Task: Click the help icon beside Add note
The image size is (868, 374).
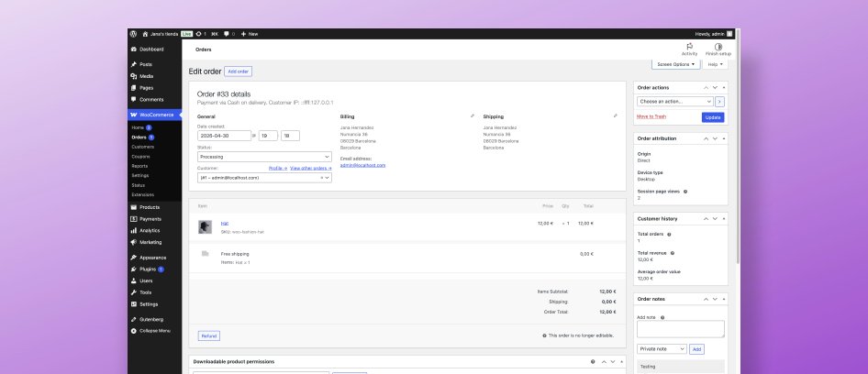Action: pos(662,317)
